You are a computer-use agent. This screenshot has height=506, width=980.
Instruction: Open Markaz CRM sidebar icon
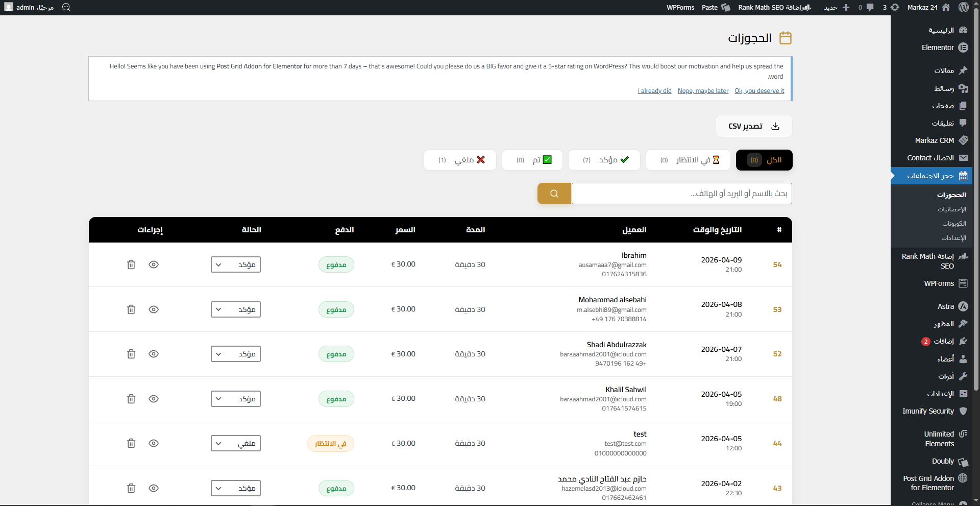(x=963, y=140)
